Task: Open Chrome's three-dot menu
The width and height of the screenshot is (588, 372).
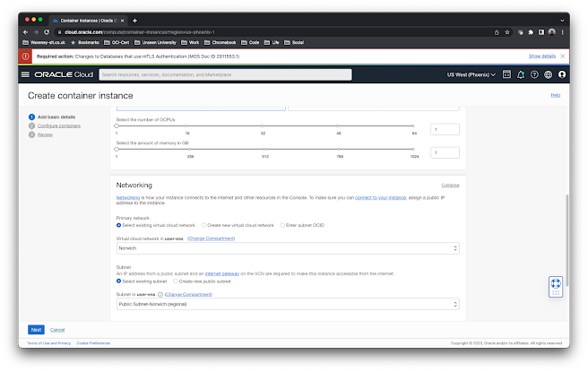Action: (563, 32)
